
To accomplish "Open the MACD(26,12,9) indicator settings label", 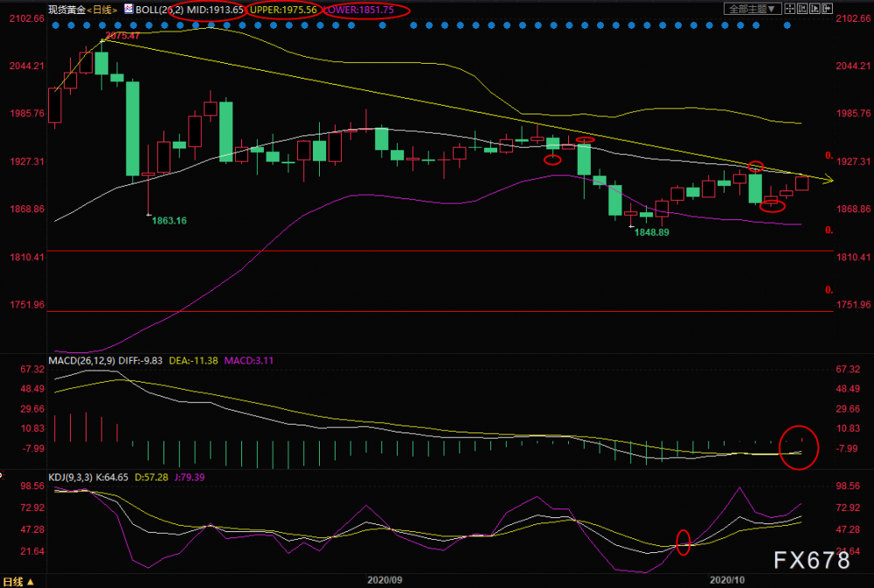I will tap(81, 361).
